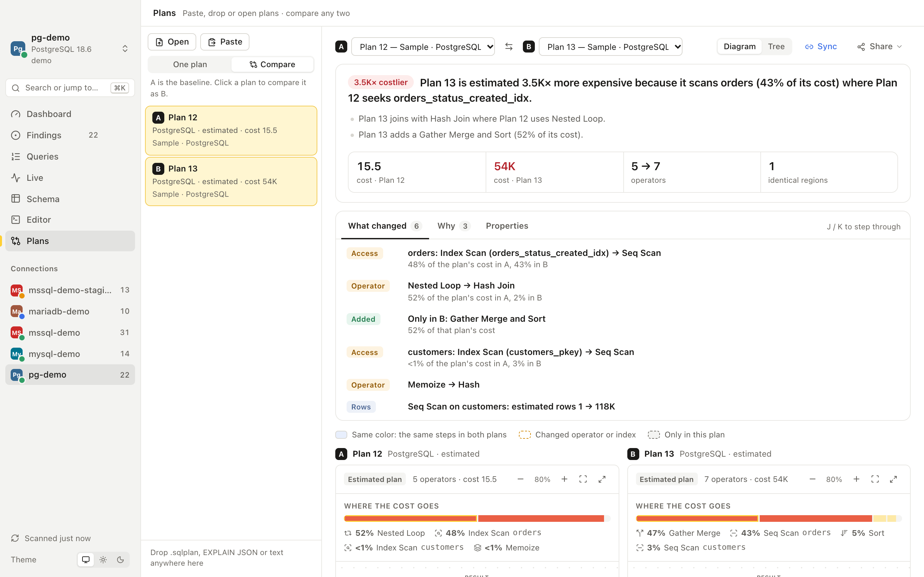
Task: Open the Share dropdown menu
Action: coord(879,47)
